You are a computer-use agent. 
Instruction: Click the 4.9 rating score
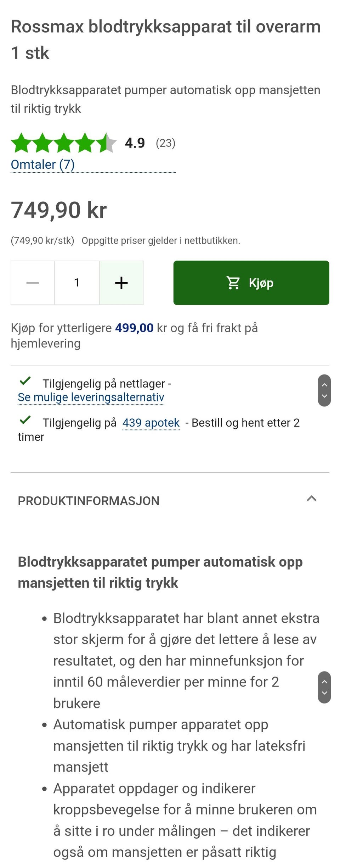coord(135,143)
